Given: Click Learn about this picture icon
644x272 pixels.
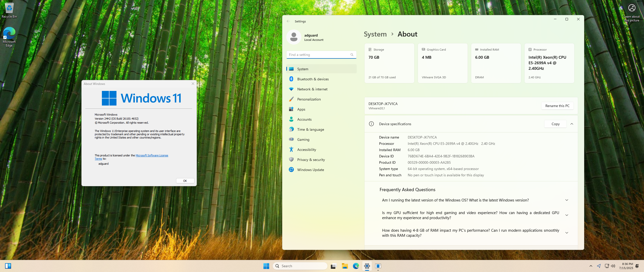Looking at the screenshot, I should coord(632,13).
